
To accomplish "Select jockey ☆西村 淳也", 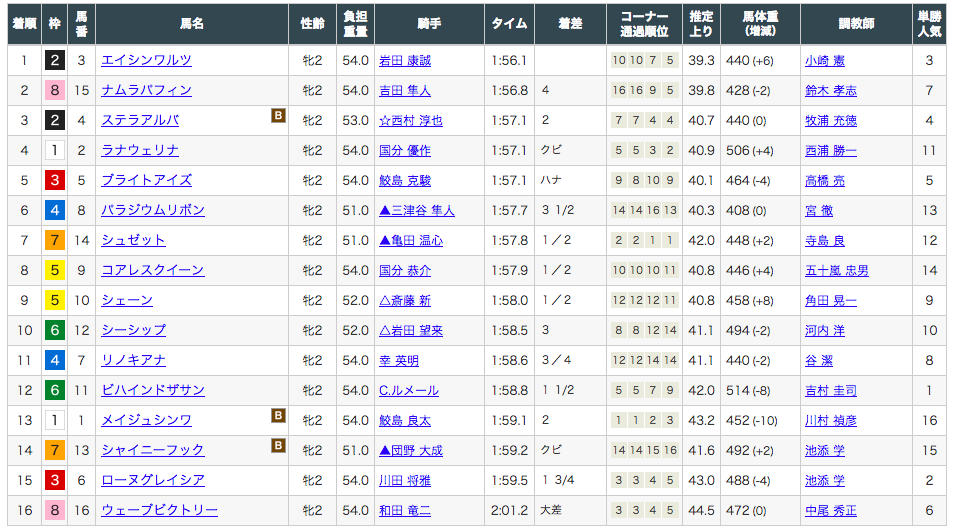I will [x=411, y=120].
